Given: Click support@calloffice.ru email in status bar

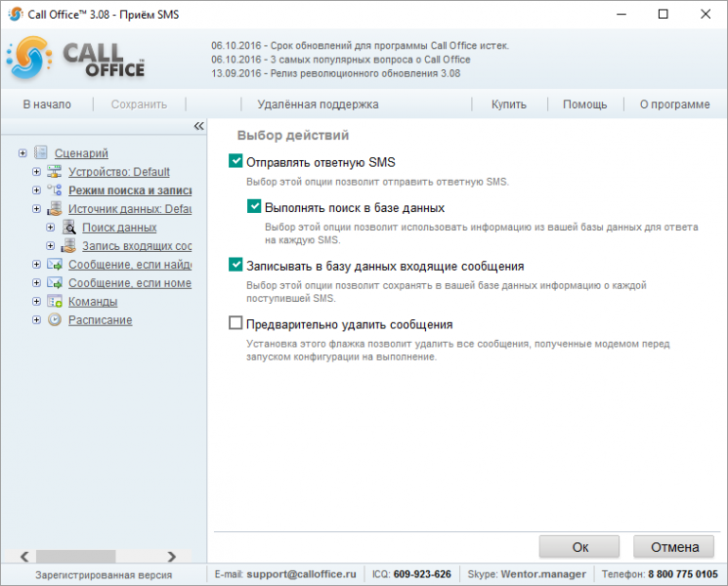Looking at the screenshot, I should (301, 574).
